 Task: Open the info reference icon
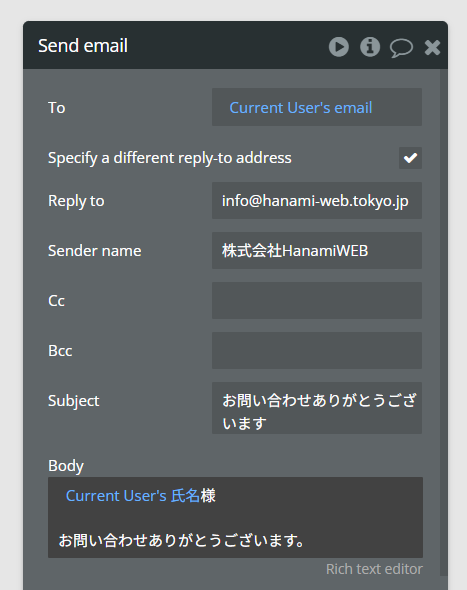coord(370,47)
